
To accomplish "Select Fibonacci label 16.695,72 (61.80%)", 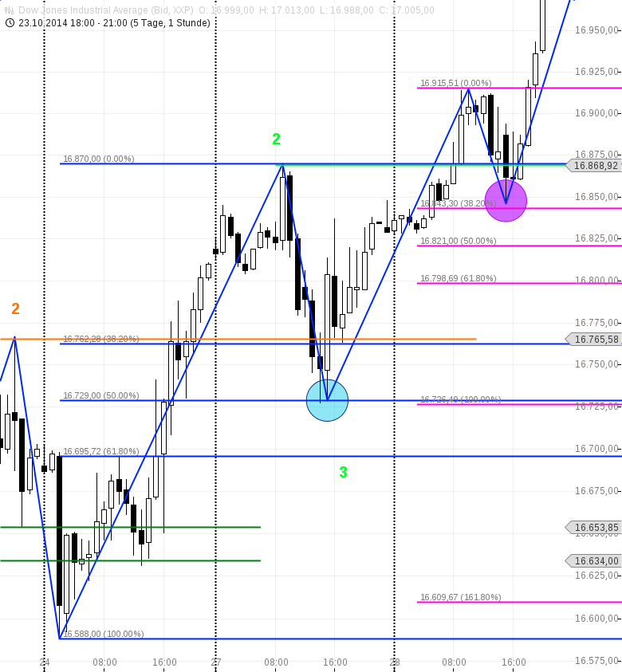I will 101,451.
